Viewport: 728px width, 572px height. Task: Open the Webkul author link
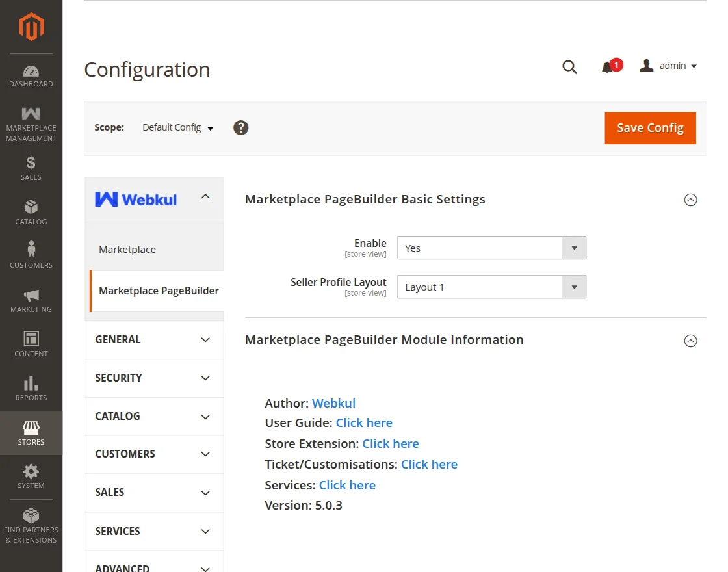pos(333,403)
